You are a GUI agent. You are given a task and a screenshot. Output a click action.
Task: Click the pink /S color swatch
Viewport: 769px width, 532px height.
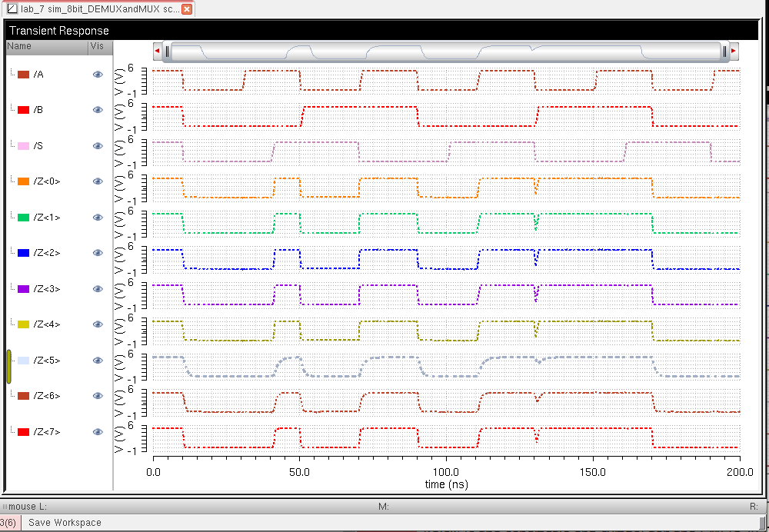point(23,146)
